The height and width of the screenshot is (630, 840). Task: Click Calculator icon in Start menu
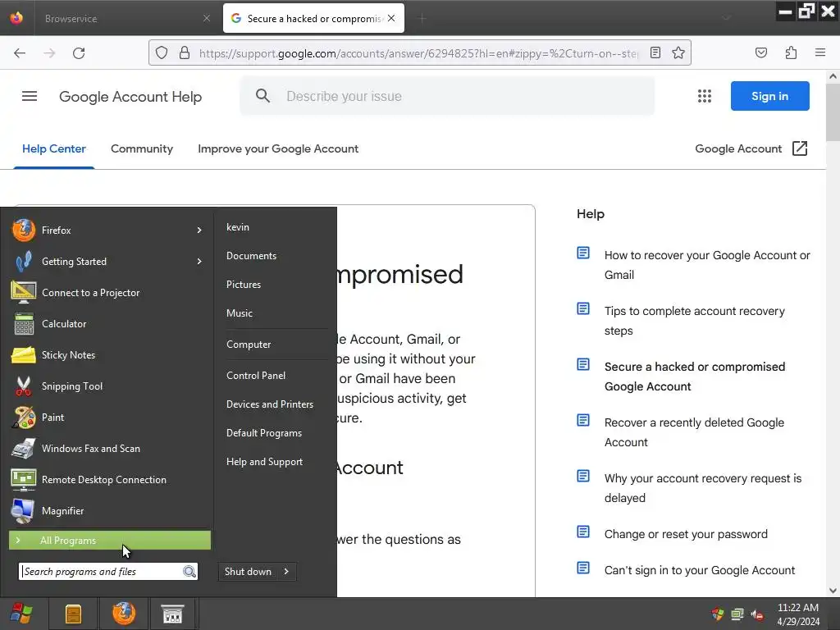point(24,323)
